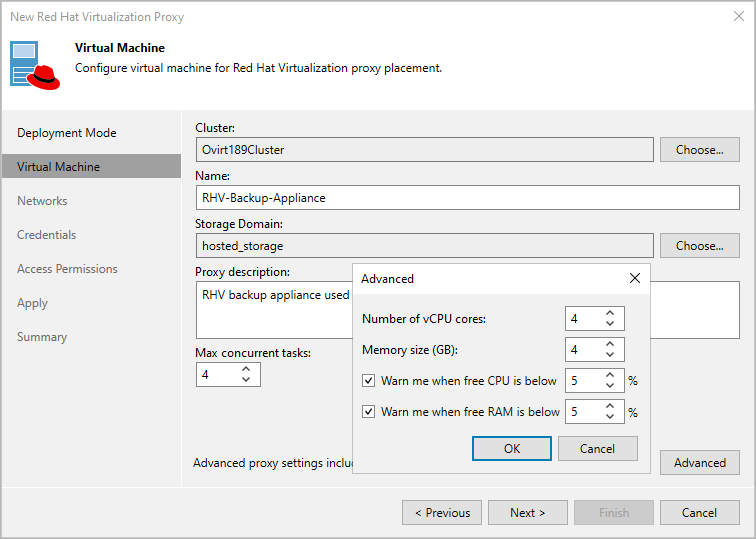Enable warning when free CPU is below checkbox
The width and height of the screenshot is (756, 539).
[x=368, y=381]
